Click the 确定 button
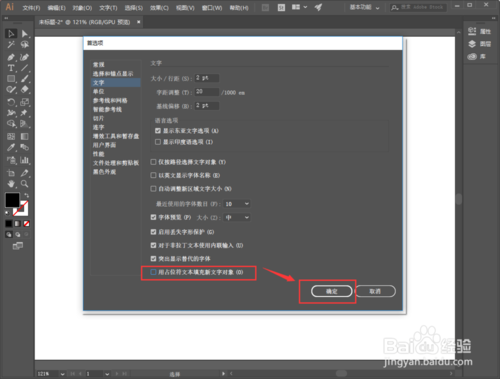Screen dimensions: 500x379 (x=332, y=291)
